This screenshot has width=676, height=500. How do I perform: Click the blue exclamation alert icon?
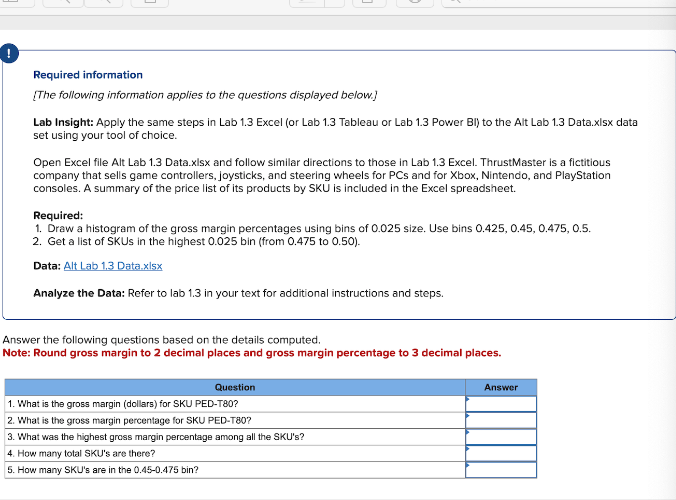(x=9, y=53)
